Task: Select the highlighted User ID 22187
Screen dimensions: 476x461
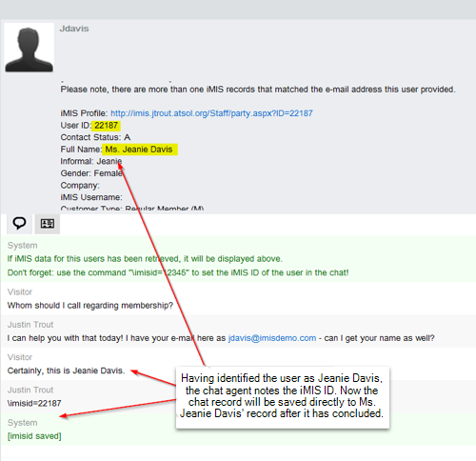Action: (x=106, y=126)
